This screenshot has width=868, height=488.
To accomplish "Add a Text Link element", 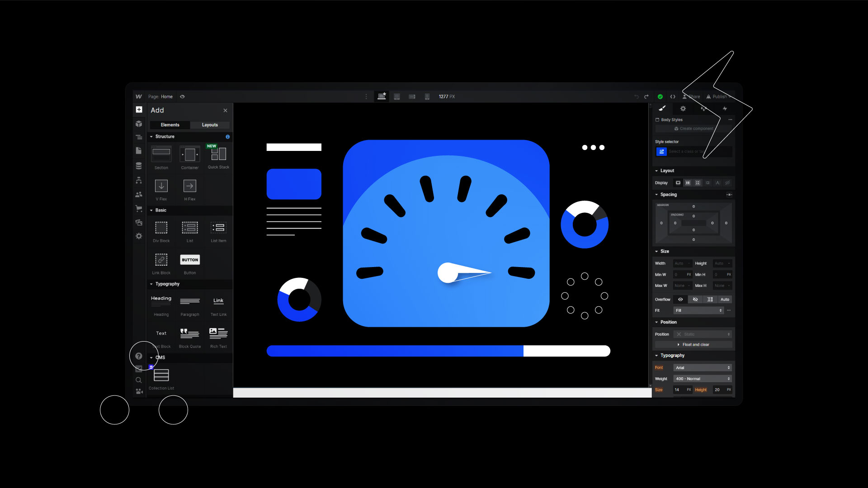I will click(218, 305).
